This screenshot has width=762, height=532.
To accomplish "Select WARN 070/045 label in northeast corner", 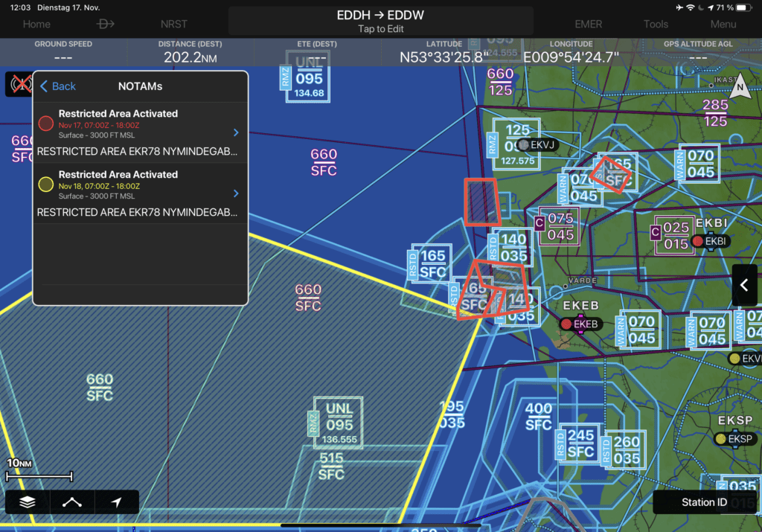I will click(x=697, y=164).
